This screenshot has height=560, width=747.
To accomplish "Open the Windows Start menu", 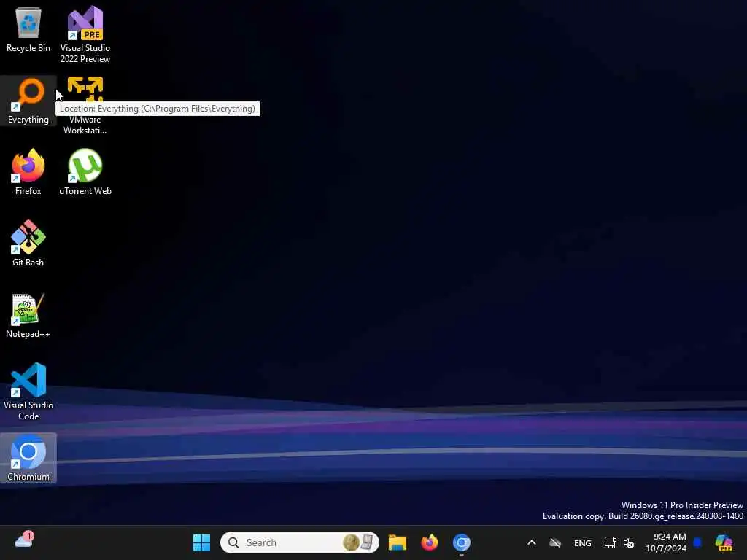I will coord(201,542).
